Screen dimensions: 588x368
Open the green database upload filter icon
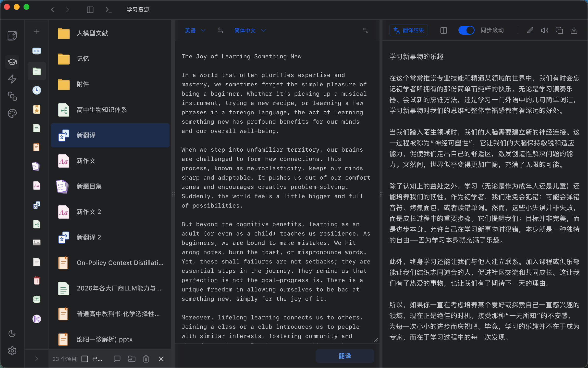coord(37,299)
